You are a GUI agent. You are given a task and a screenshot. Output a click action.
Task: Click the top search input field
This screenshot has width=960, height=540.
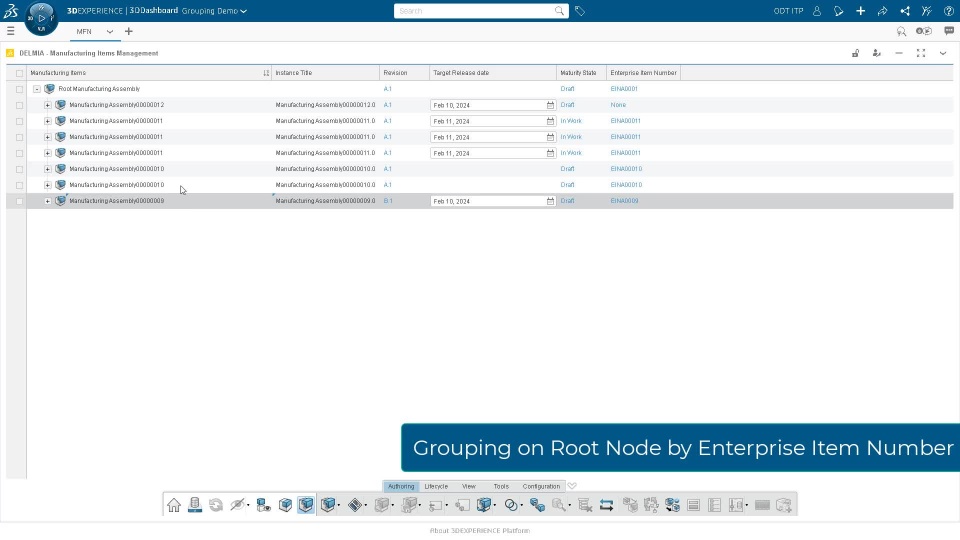(x=473, y=11)
